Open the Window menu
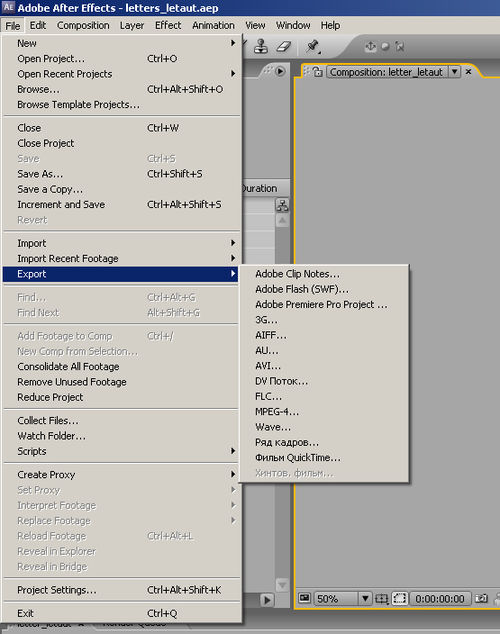This screenshot has width=500, height=634. [x=293, y=25]
